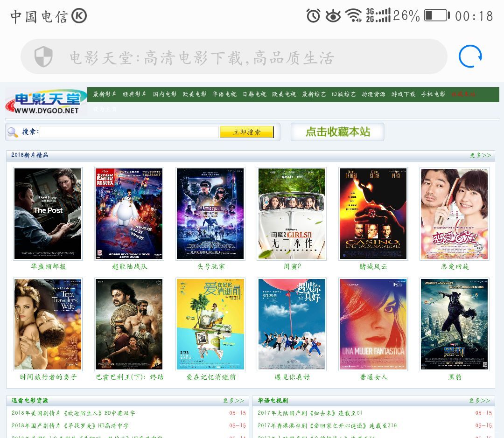
Task: Click 更多>> in 迅雷电影资源 section
Action: (234, 401)
